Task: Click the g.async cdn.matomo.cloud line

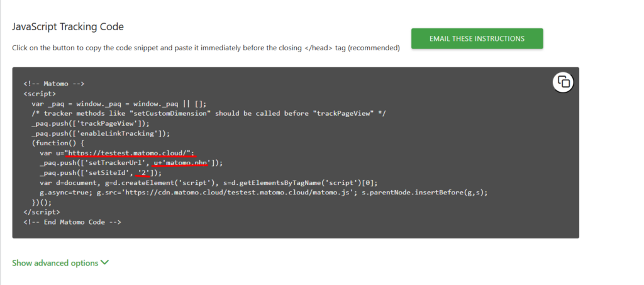Action: coord(264,193)
